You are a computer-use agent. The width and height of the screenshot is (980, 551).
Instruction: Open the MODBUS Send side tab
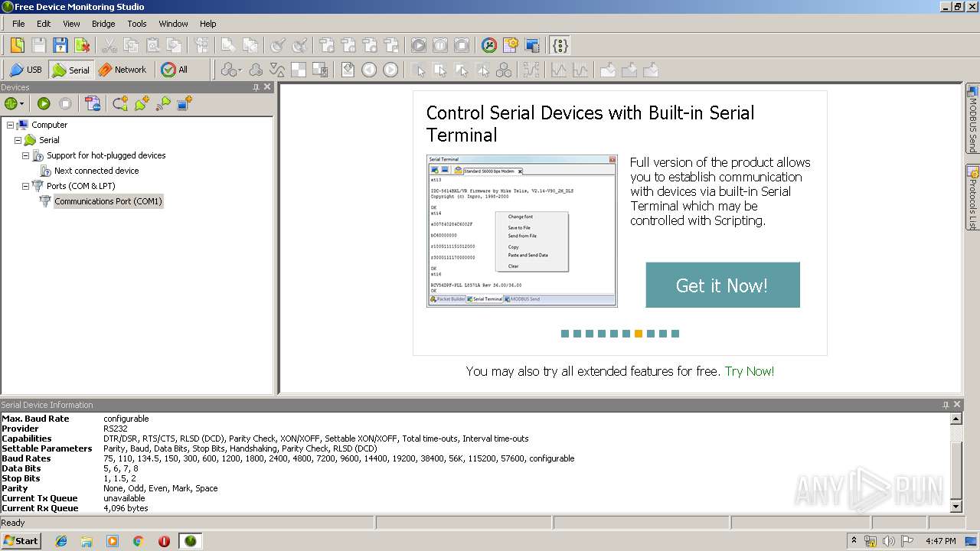972,119
